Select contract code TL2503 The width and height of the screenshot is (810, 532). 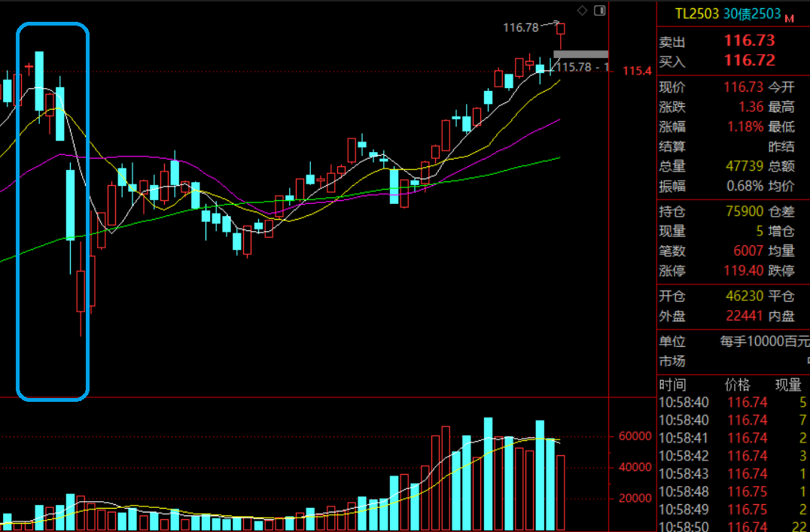point(697,14)
